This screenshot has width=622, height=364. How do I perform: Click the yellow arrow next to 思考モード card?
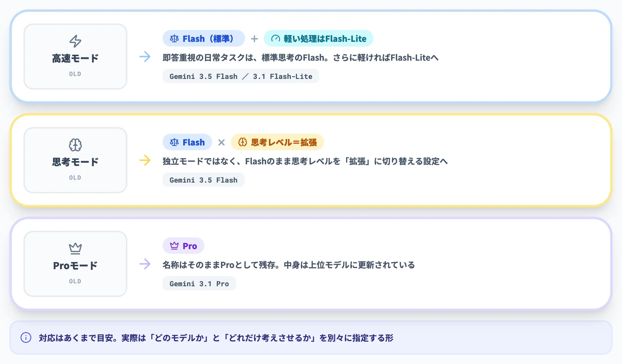(x=145, y=160)
